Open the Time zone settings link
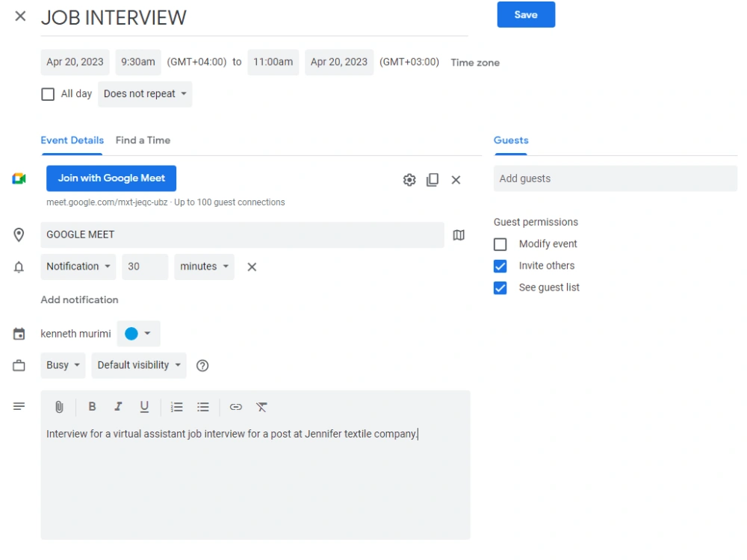Viewport: 747px width, 560px height. (475, 63)
